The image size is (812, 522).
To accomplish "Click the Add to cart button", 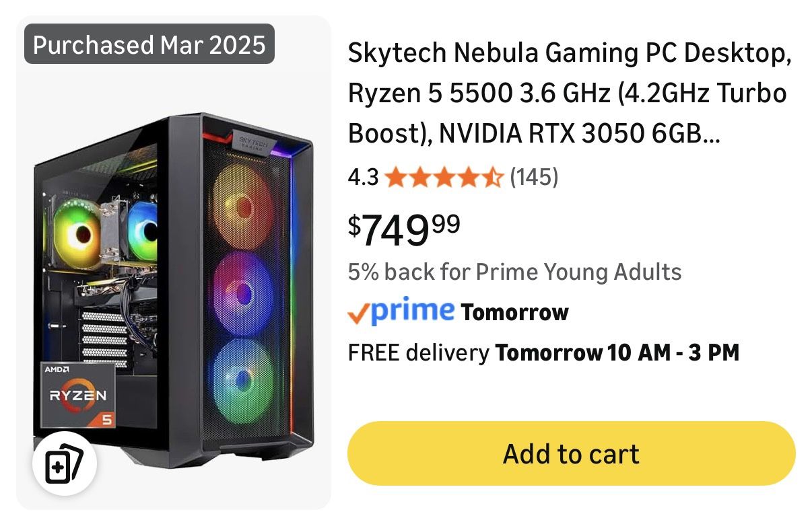I will (570, 453).
